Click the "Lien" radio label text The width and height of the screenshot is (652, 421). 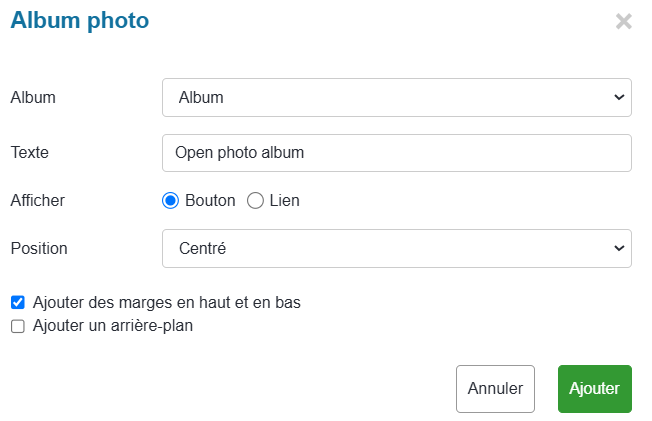pos(284,201)
